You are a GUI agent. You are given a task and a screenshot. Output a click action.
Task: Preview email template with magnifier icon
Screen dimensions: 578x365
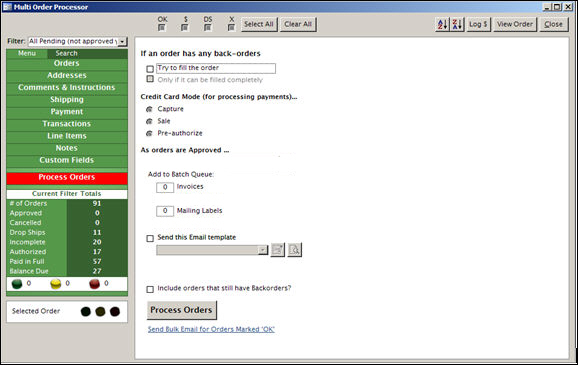tap(295, 250)
